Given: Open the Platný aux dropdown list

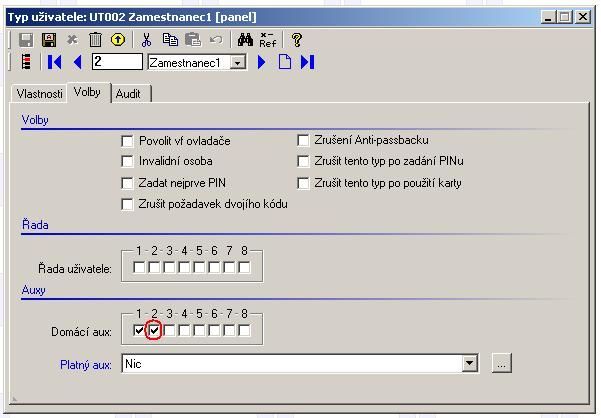Looking at the screenshot, I should [x=470, y=364].
